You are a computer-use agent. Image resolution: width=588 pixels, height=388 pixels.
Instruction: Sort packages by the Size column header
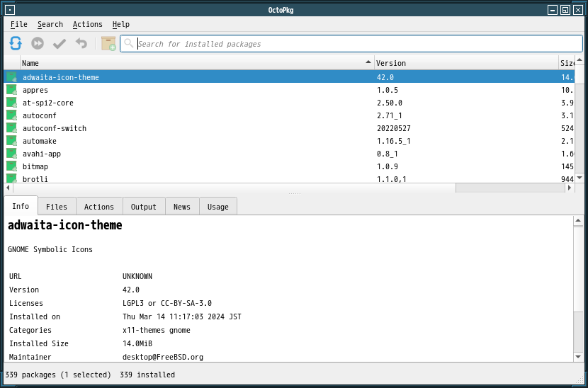click(566, 63)
